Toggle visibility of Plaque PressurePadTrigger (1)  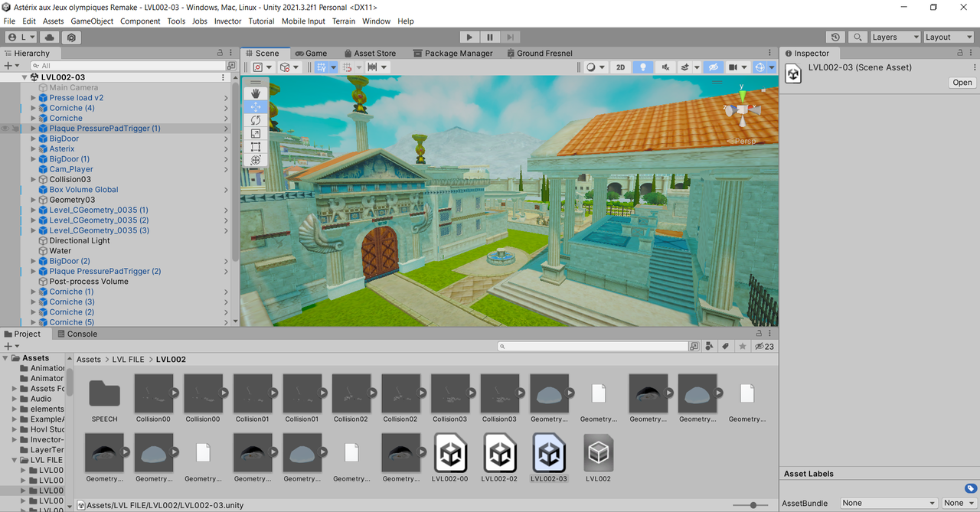click(6, 129)
